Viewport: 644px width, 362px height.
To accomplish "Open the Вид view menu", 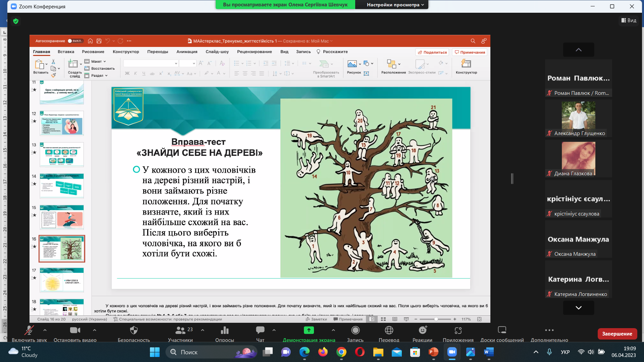I will pos(629,20).
